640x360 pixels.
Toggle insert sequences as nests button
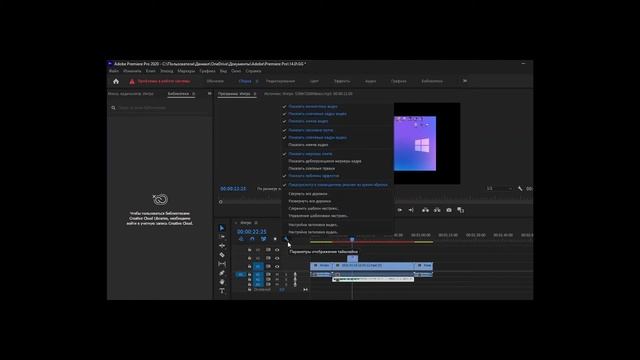241,239
